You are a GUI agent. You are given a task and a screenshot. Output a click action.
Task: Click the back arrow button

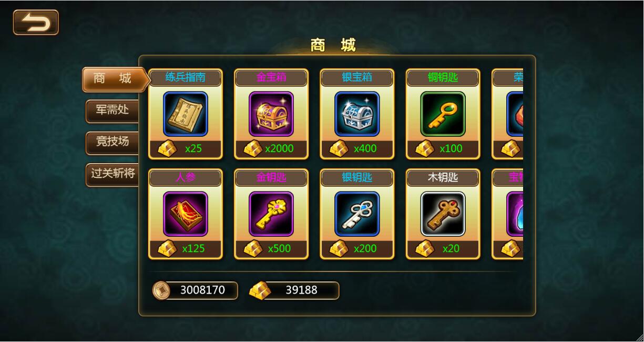click(36, 23)
